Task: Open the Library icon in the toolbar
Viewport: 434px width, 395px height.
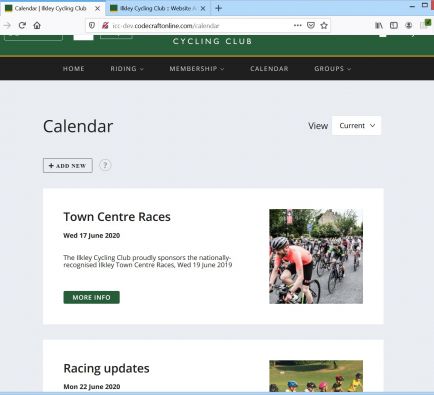Action: pyautogui.click(x=379, y=25)
